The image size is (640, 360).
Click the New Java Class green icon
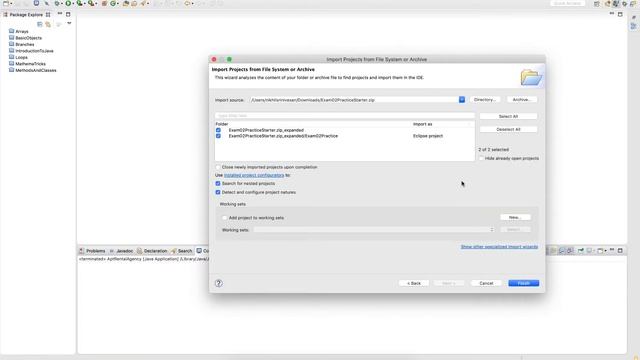[113, 3]
